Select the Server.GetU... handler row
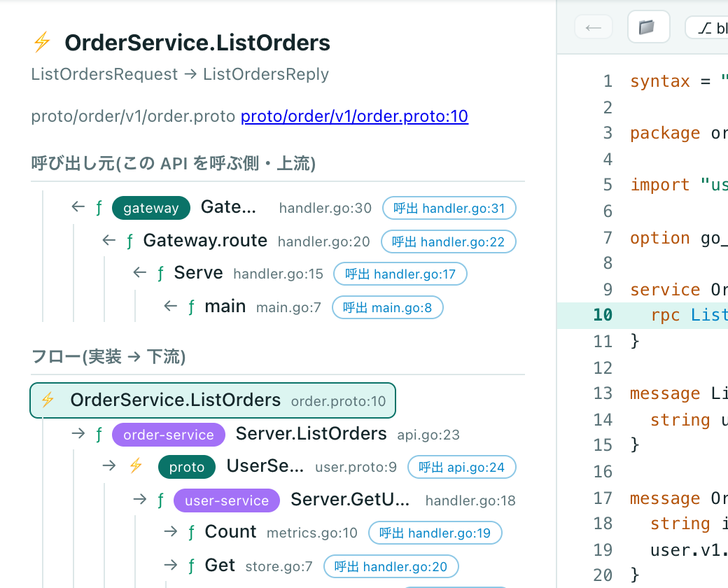Viewport: 728px width, 588px height. tap(324, 500)
